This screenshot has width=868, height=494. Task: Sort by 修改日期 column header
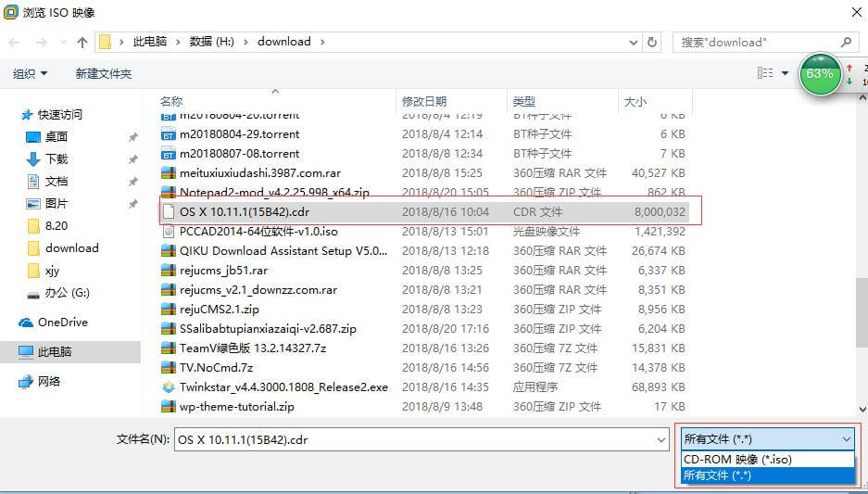(424, 101)
